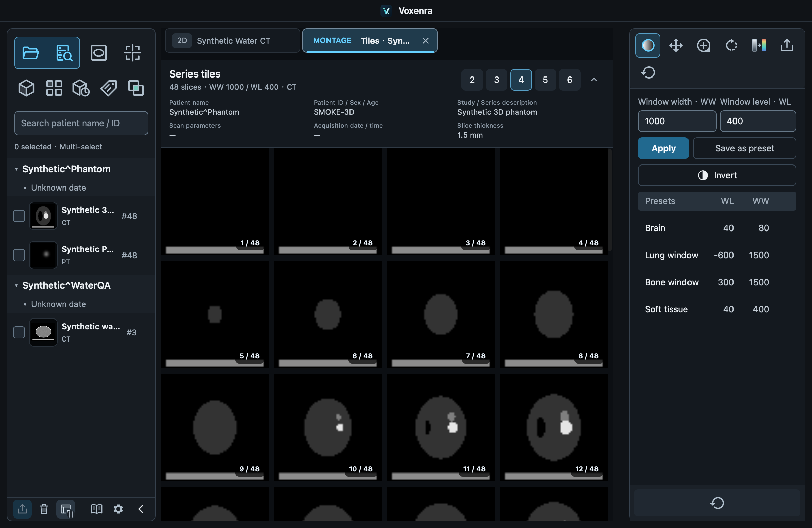
Task: Click the Synthetic wa... series thumbnail
Action: (43, 332)
